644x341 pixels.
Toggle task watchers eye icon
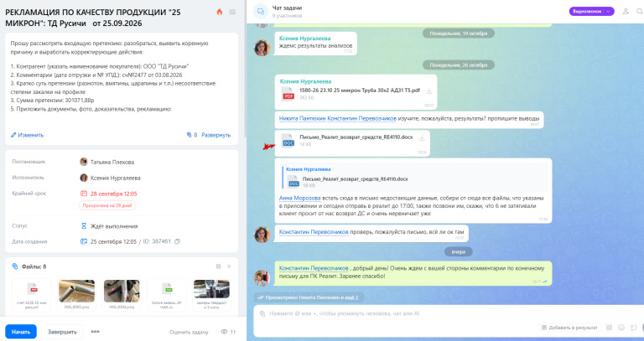(224, 332)
